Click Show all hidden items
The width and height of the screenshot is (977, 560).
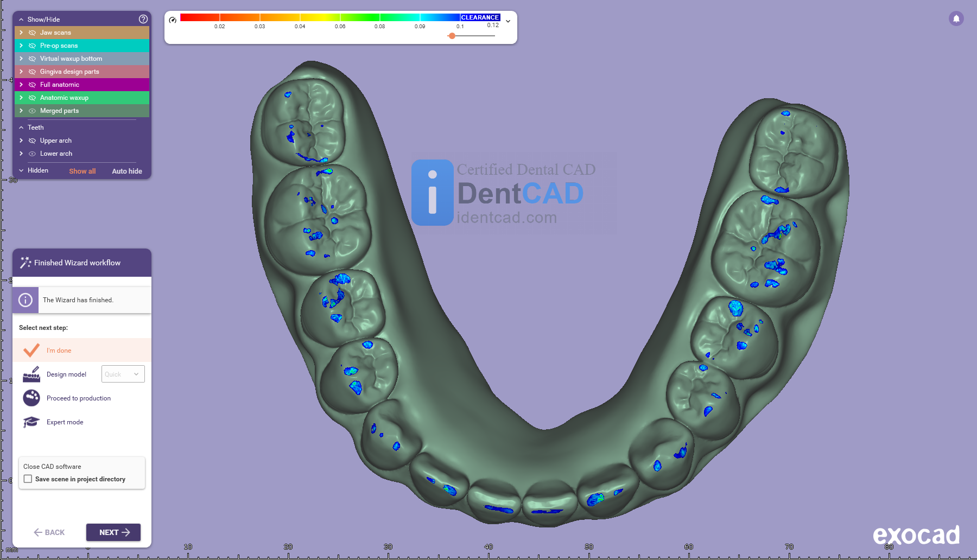pos(82,171)
